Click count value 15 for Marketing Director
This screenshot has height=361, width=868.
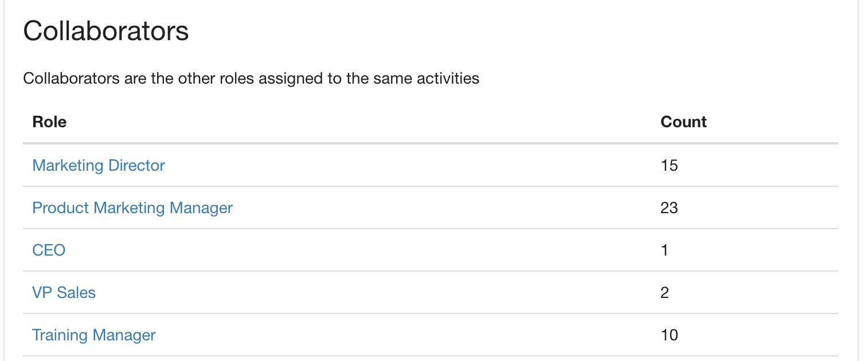pyautogui.click(x=669, y=166)
